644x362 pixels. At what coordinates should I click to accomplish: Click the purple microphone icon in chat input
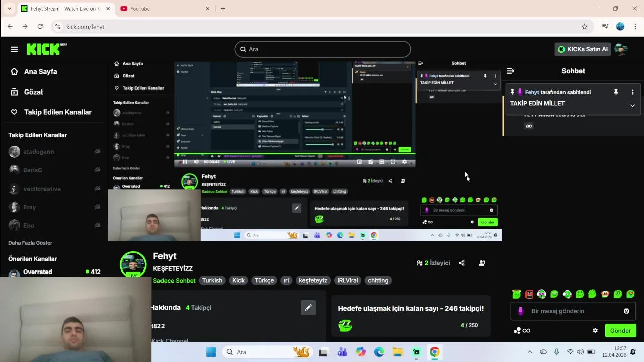point(520,311)
